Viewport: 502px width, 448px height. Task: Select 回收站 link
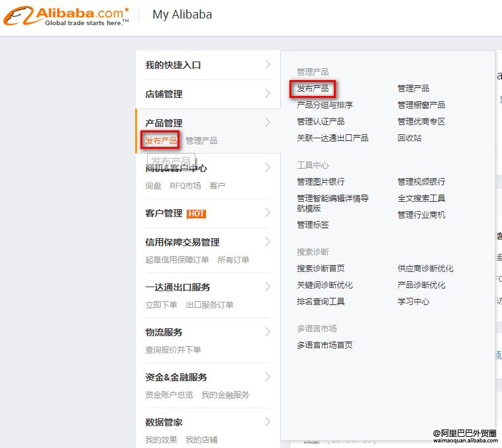tap(409, 138)
